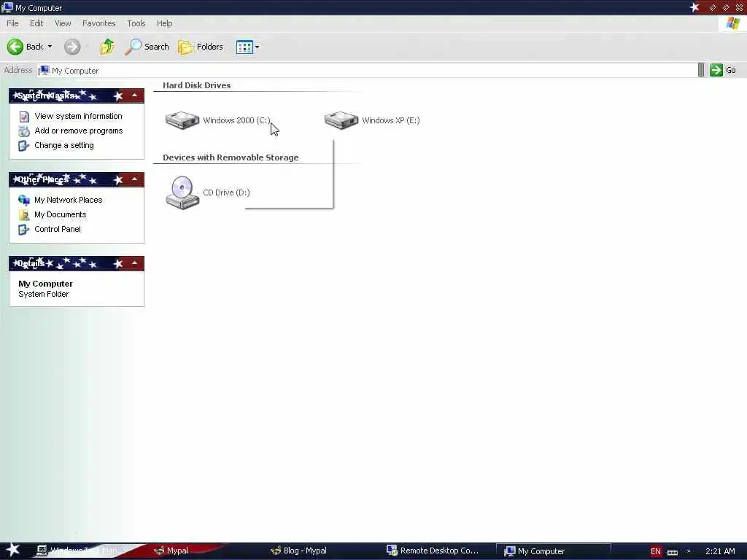This screenshot has width=747, height=560.
Task: Open the View menu
Action: pyautogui.click(x=63, y=23)
